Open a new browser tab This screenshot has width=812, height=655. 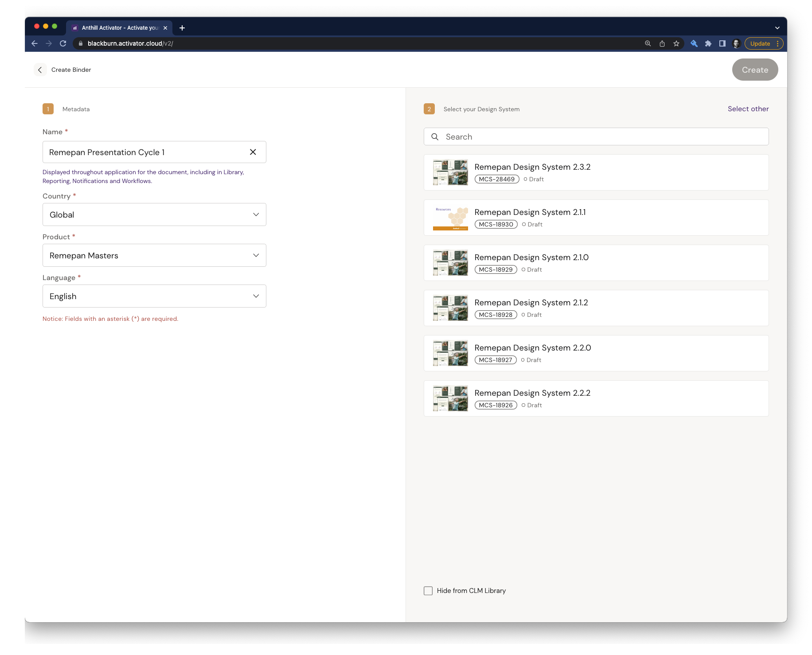(182, 28)
